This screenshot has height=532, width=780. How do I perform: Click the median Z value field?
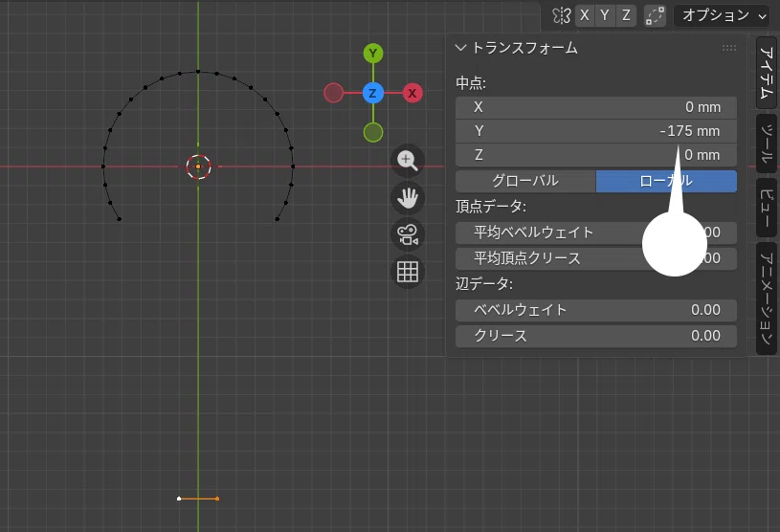(596, 155)
